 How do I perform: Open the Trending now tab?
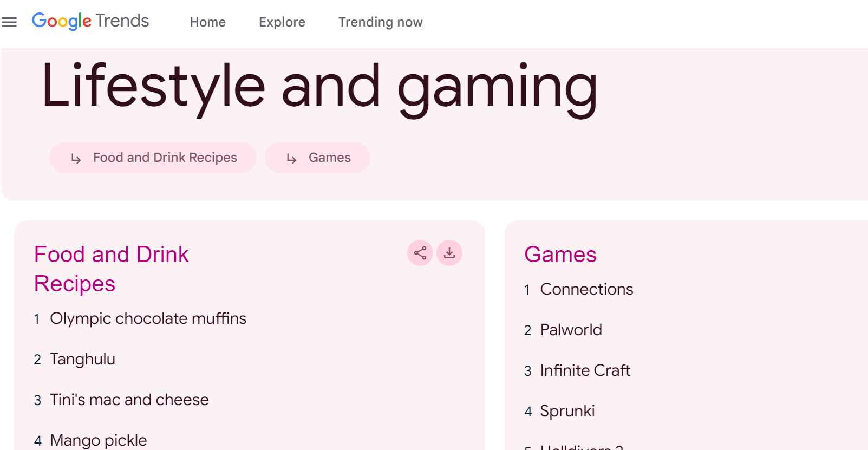[x=381, y=22]
